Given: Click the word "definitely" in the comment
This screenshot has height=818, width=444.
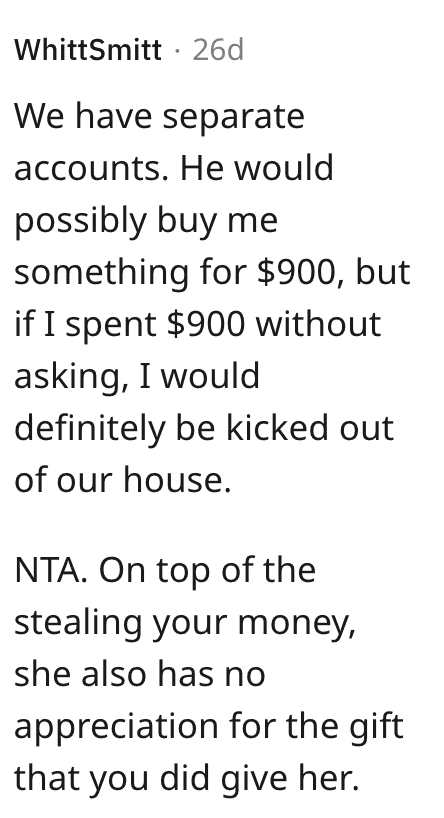Looking at the screenshot, I should pyautogui.click(x=89, y=428).
